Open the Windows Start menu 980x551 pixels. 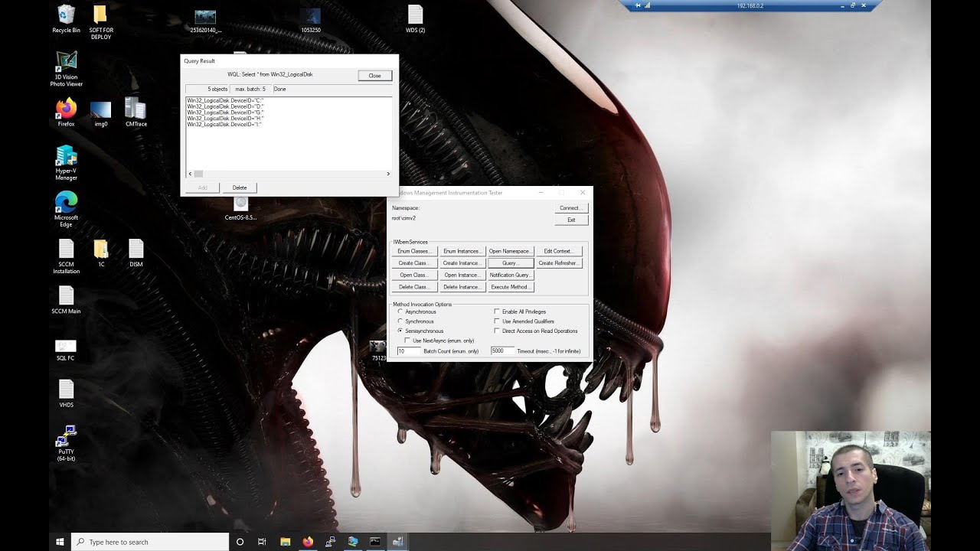60,542
